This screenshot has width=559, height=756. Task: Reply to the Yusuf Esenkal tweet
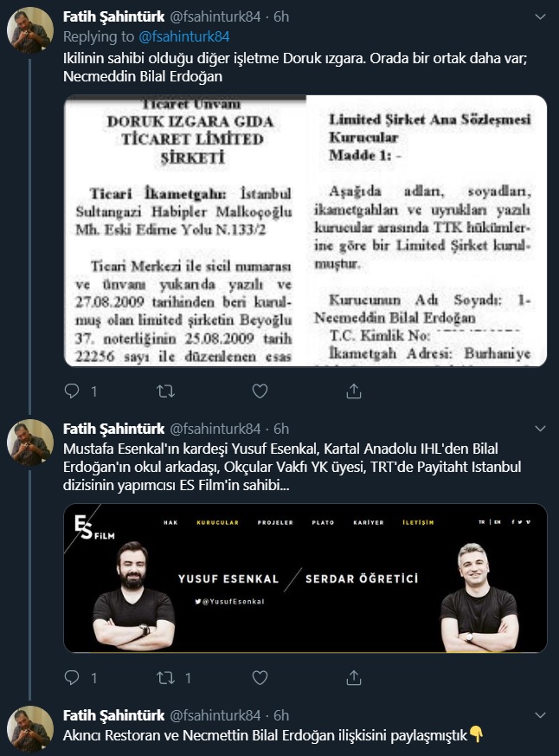click(72, 678)
